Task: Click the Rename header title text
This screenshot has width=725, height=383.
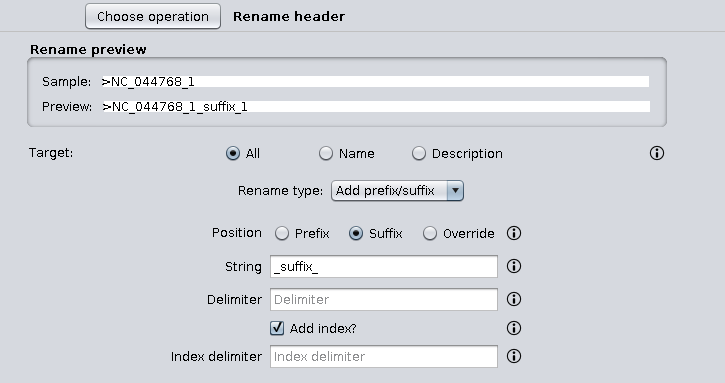Action: pyautogui.click(x=289, y=17)
